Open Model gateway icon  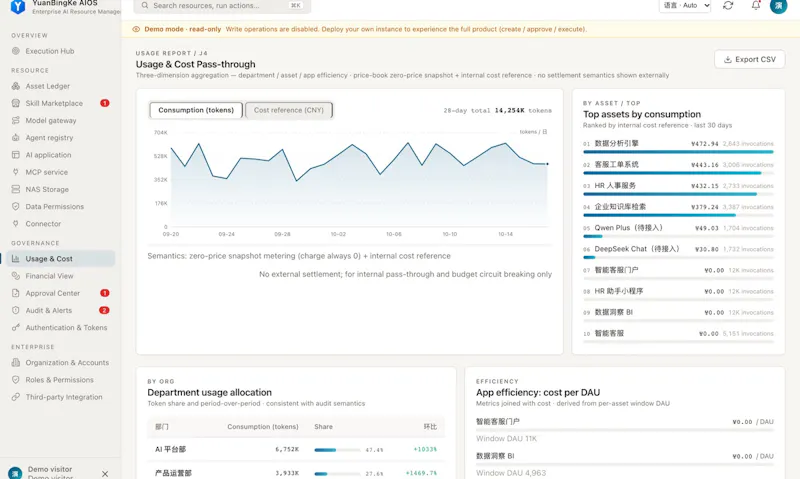coord(16,120)
